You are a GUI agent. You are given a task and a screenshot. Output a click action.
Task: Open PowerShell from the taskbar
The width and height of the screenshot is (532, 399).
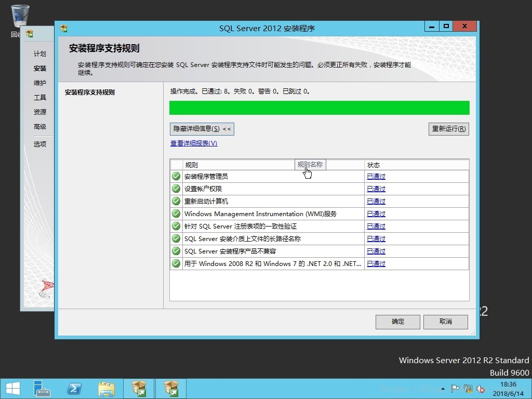pyautogui.click(x=74, y=389)
